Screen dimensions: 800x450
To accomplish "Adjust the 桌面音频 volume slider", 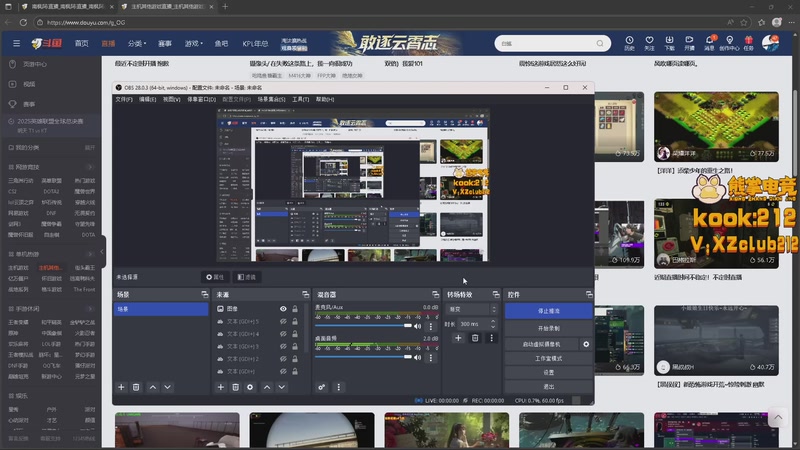I will [363, 357].
